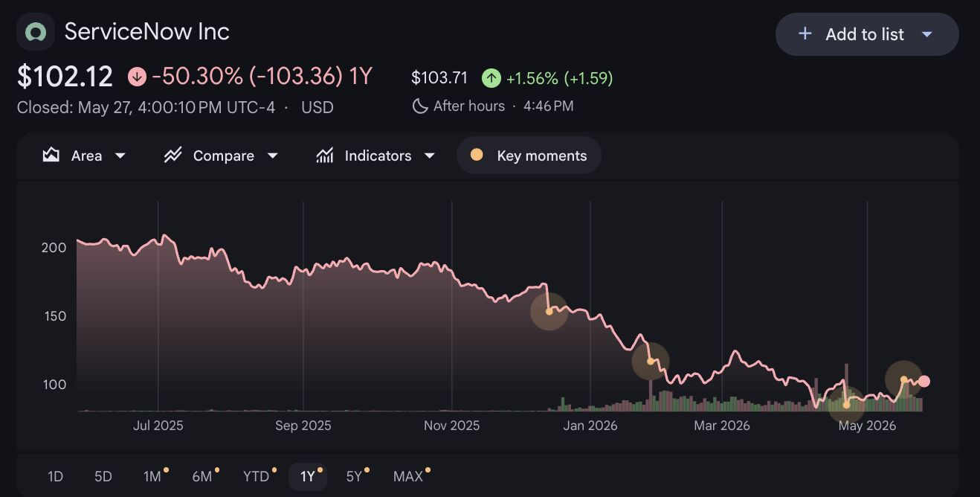Click the key moment marker at the late-April low
The image size is (980, 497).
tap(846, 405)
